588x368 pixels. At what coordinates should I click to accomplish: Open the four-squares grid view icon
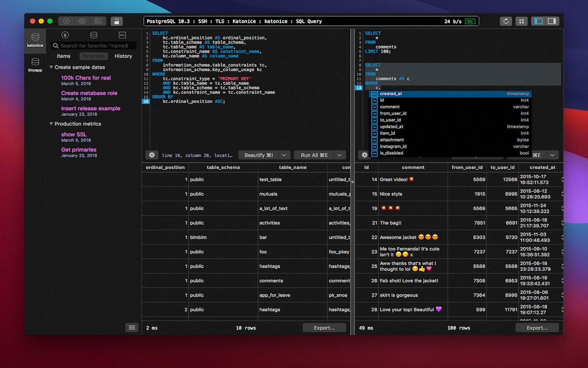point(521,21)
